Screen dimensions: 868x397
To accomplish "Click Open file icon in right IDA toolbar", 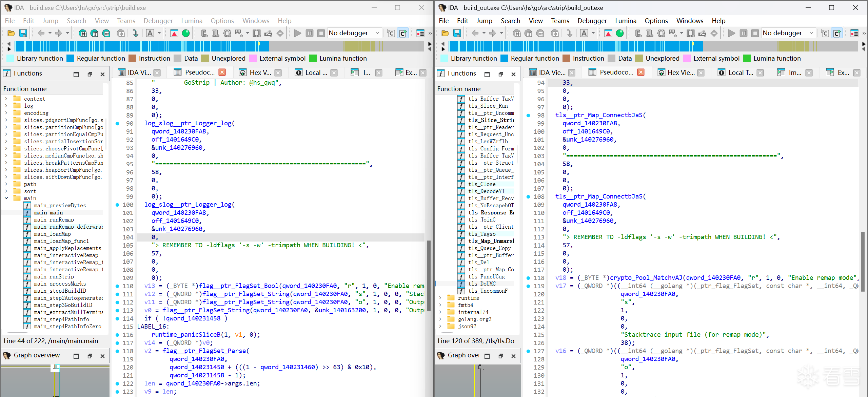I will 445,33.
